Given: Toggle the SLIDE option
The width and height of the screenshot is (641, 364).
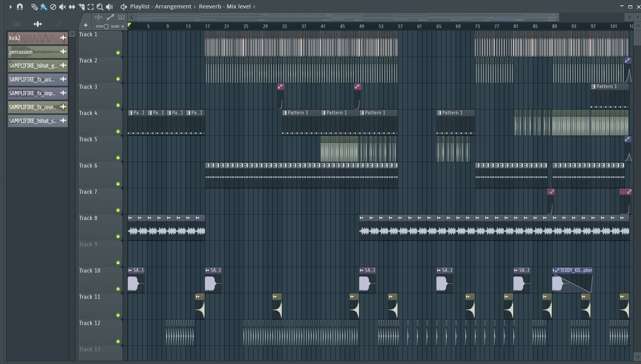Looking at the screenshot, I should (123, 26).
